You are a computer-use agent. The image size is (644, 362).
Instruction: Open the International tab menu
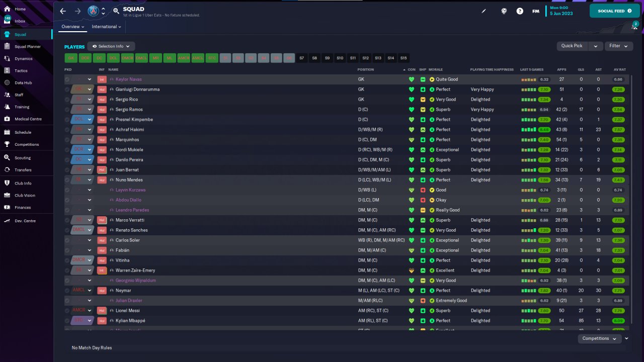107,27
